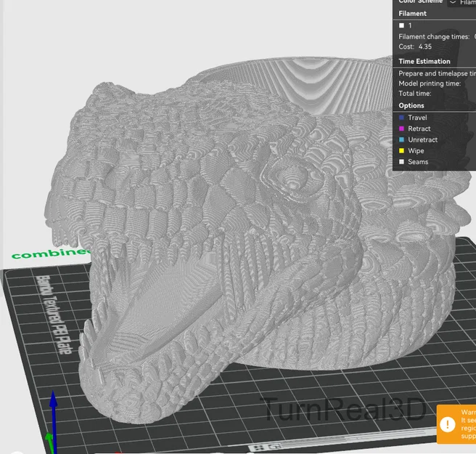This screenshot has height=454, width=476.
Task: Click the blue Z axis arrow gizmo
Action: tap(54, 421)
